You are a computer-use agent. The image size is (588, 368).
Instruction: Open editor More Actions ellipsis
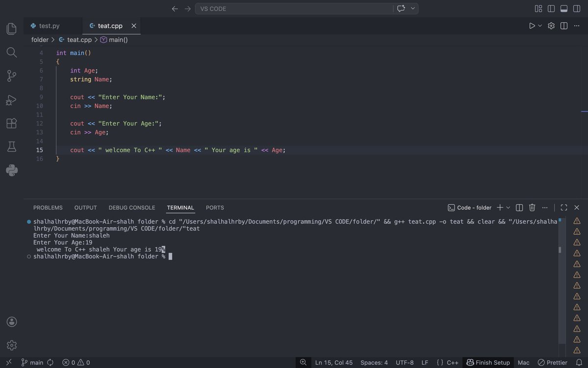pos(577,26)
